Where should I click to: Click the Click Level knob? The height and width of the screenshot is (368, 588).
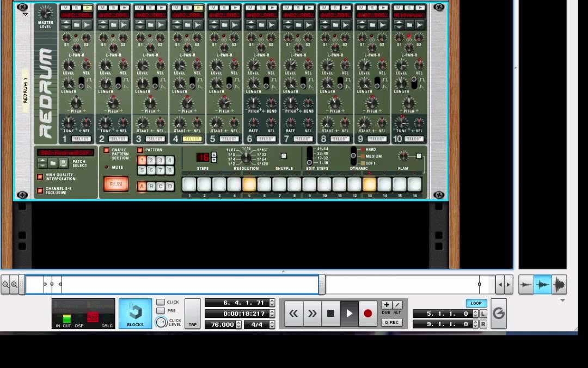[161, 322]
